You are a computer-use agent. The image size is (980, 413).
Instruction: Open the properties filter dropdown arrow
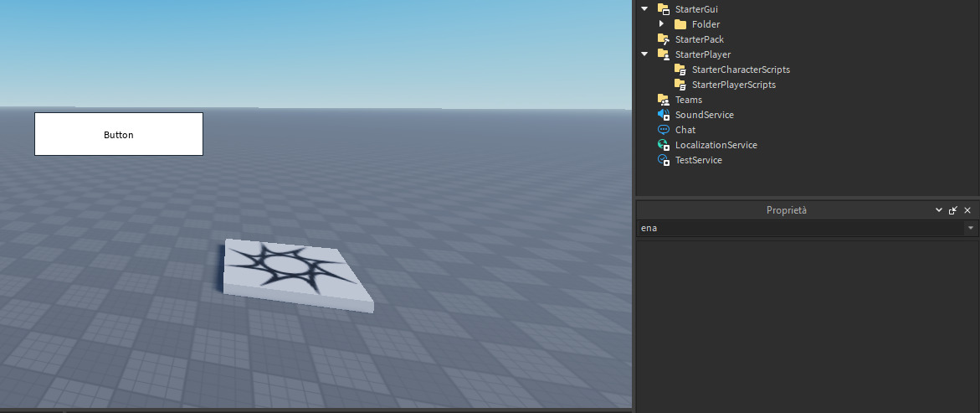click(971, 229)
